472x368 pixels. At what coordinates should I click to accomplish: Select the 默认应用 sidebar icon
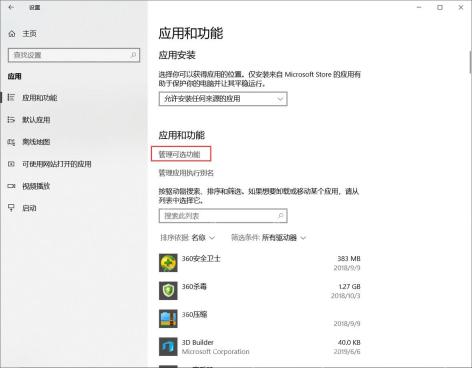point(11,119)
